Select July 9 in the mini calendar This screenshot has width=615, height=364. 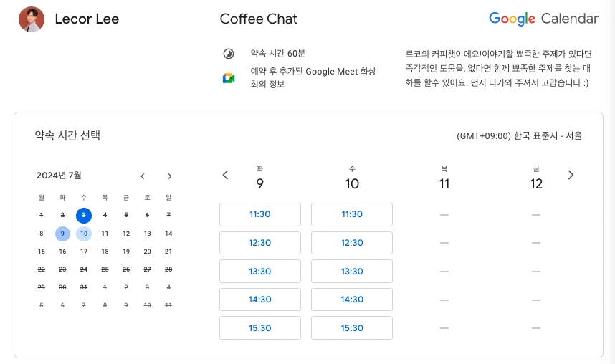coord(62,234)
